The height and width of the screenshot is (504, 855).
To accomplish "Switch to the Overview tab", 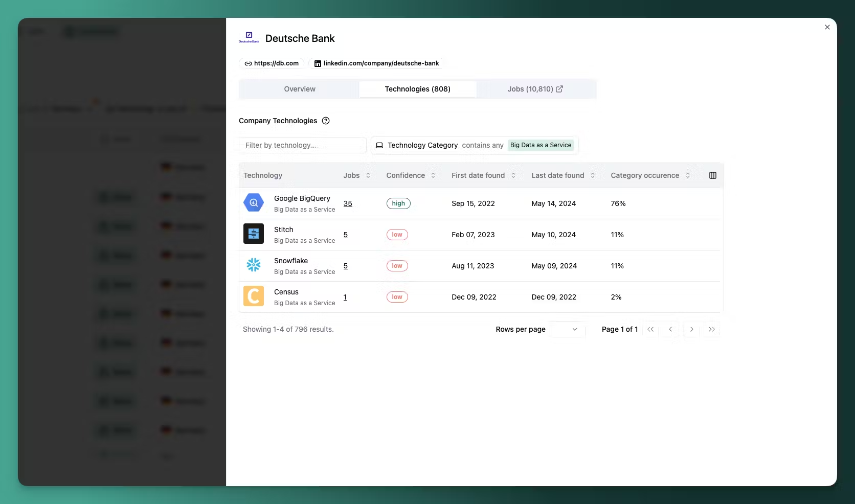I will point(300,89).
